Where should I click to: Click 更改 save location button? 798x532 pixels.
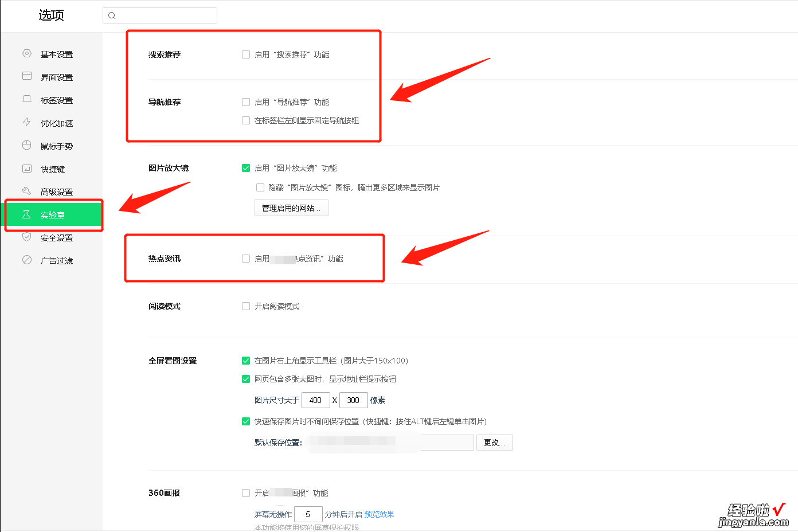tap(494, 443)
